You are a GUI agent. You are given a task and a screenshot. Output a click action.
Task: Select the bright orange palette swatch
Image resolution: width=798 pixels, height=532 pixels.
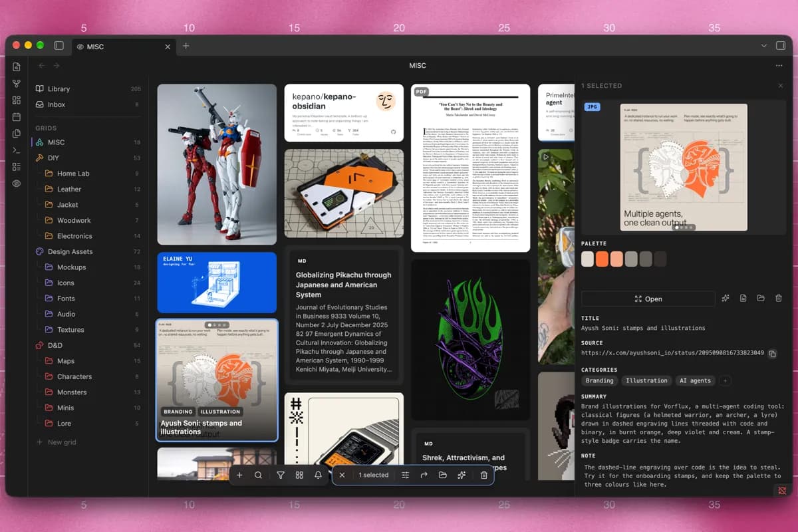pyautogui.click(x=602, y=259)
